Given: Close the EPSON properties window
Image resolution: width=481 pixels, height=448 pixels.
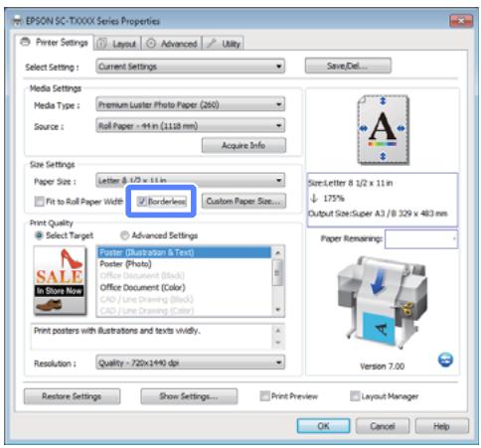Looking at the screenshot, I should [x=461, y=21].
